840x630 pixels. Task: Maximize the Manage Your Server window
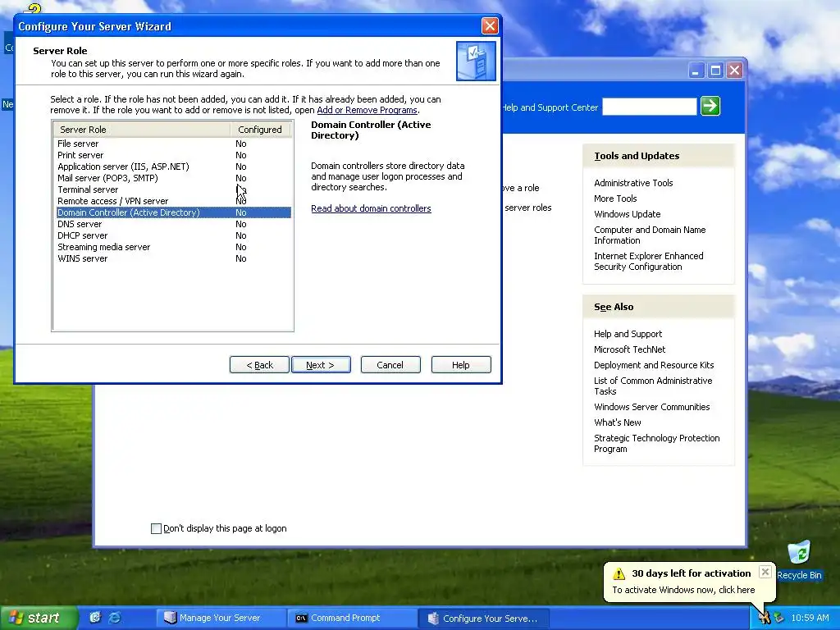[715, 71]
